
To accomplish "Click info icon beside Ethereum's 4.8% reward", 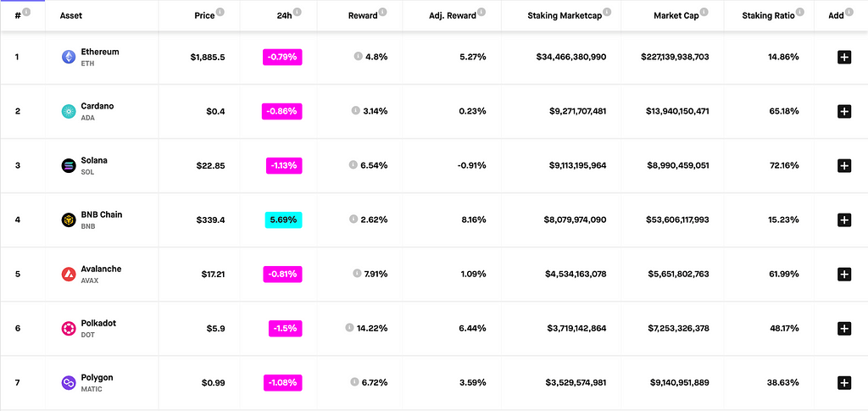I will click(x=358, y=57).
